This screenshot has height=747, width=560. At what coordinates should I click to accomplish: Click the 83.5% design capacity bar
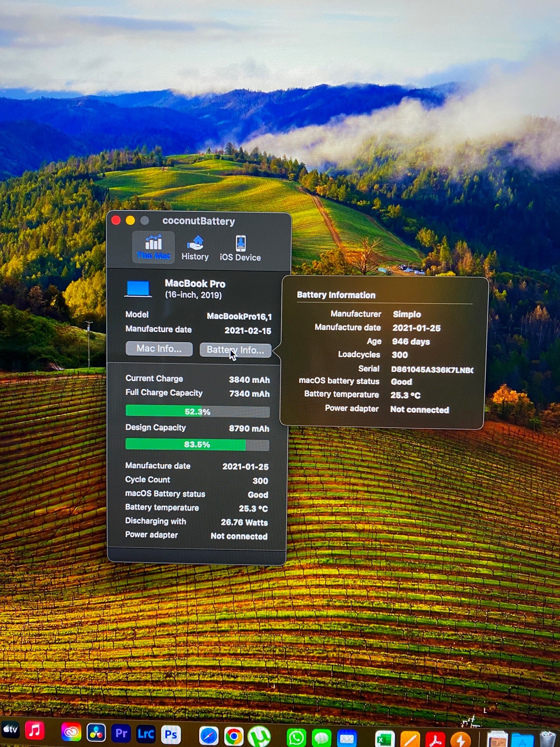click(x=197, y=444)
